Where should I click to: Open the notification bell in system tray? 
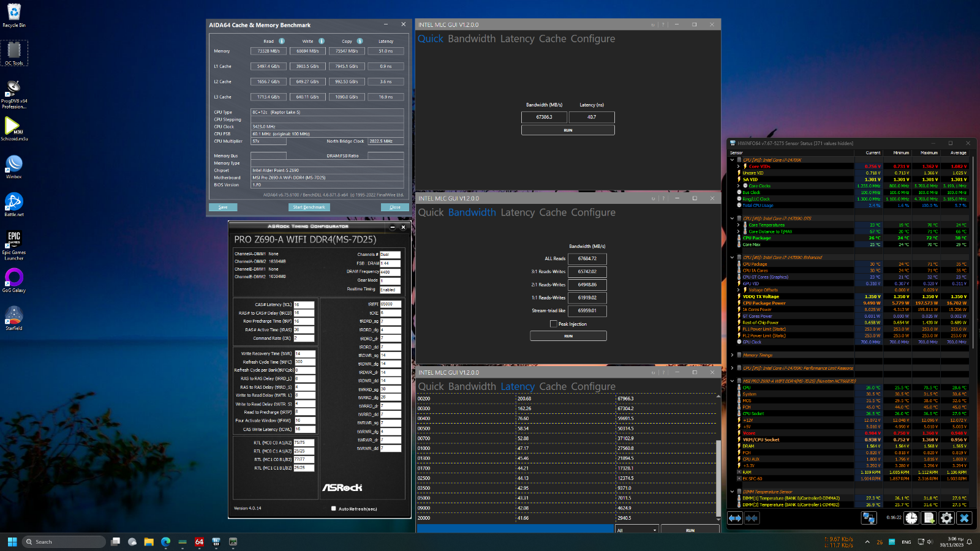coord(969,542)
